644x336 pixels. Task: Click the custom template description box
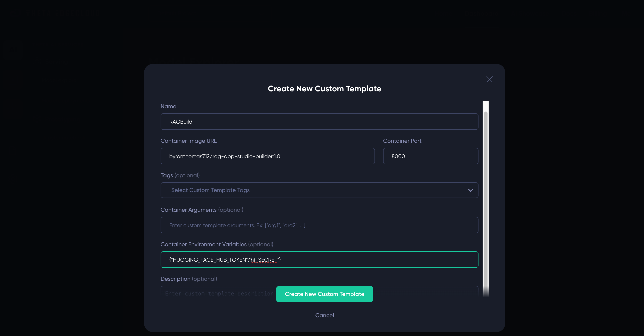point(217,293)
